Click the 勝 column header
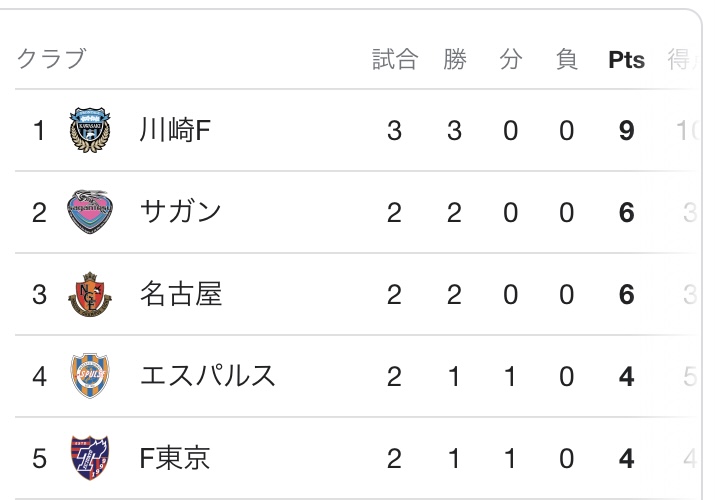The image size is (717, 500). (455, 59)
